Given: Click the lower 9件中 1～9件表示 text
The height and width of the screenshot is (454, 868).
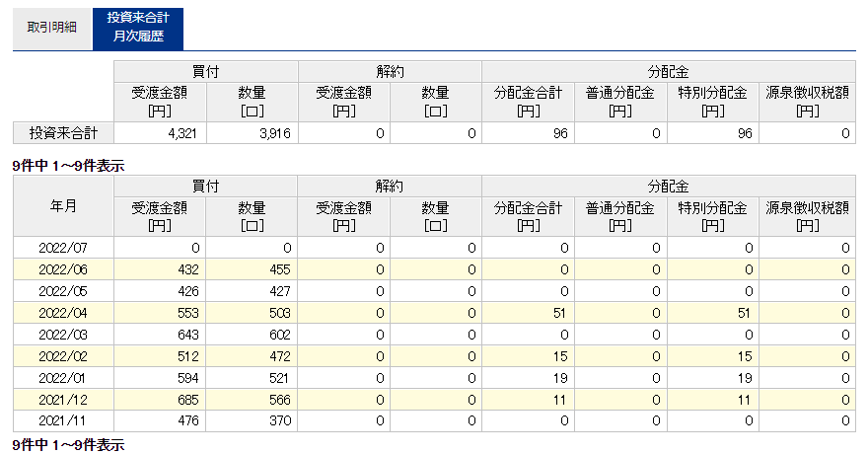Looking at the screenshot, I should (x=69, y=445).
